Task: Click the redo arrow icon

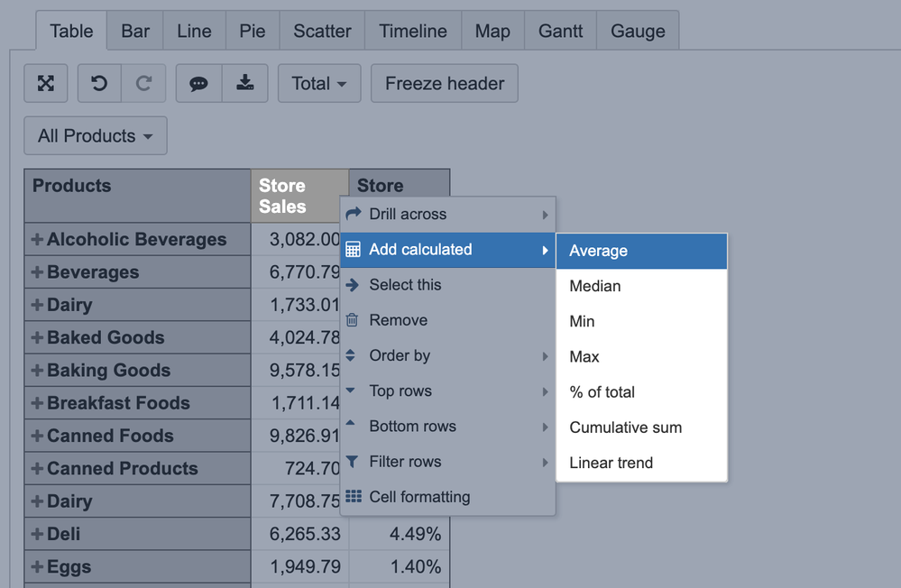Action: 143,84
